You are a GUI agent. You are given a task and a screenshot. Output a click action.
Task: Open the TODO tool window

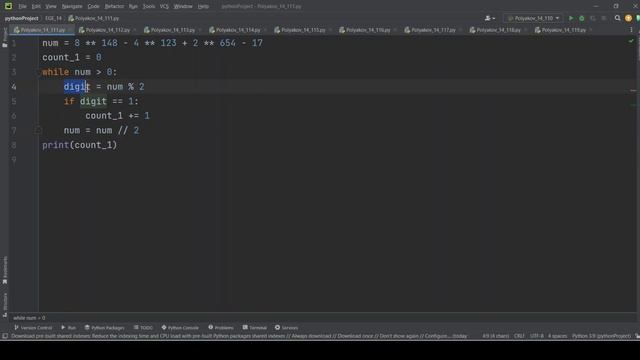click(143, 328)
